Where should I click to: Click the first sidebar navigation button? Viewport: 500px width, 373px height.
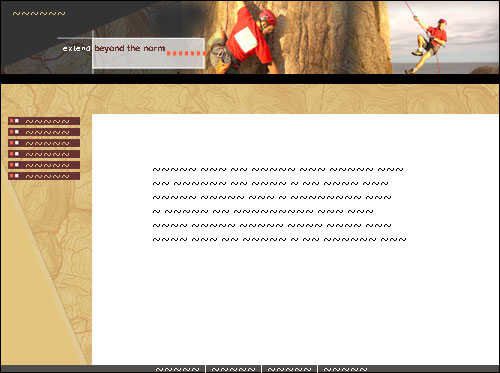point(44,121)
